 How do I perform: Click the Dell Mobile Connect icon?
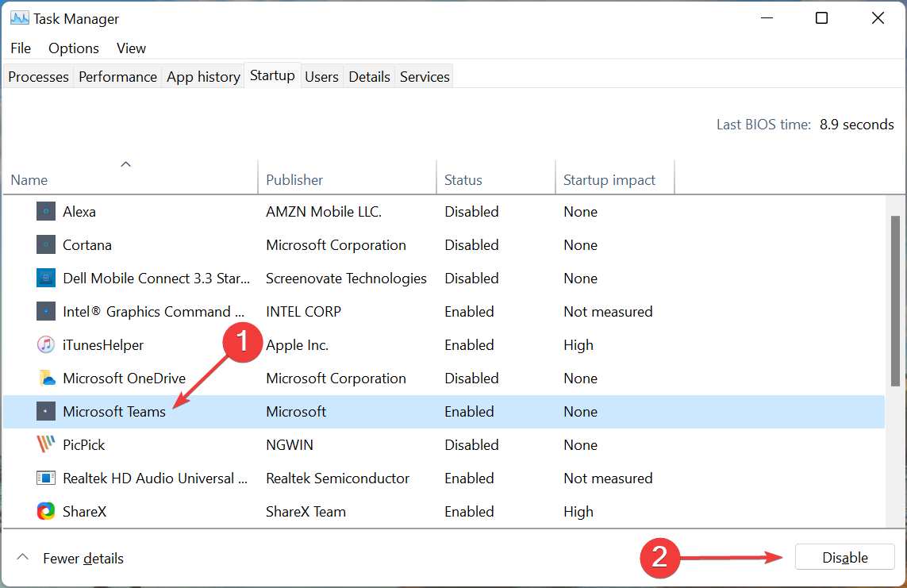pos(46,278)
